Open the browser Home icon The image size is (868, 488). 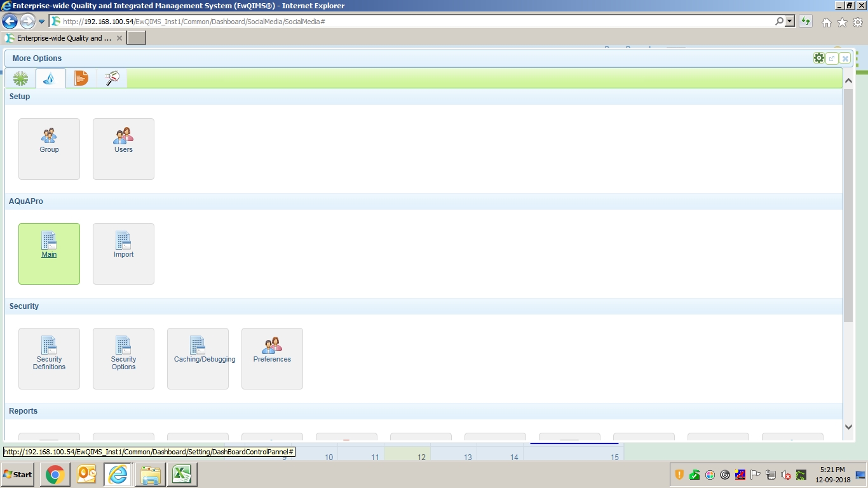(827, 22)
